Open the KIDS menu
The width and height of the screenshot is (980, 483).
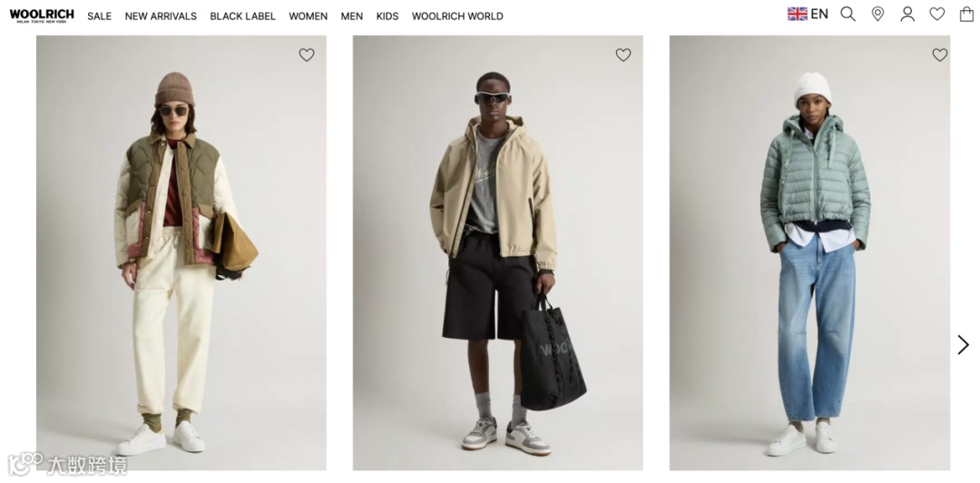point(387,16)
